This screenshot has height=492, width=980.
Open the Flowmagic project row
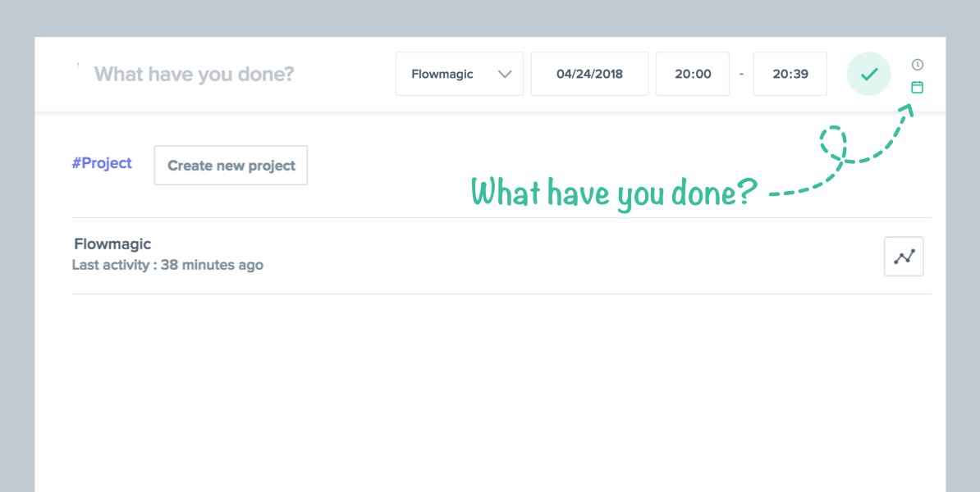501,256
